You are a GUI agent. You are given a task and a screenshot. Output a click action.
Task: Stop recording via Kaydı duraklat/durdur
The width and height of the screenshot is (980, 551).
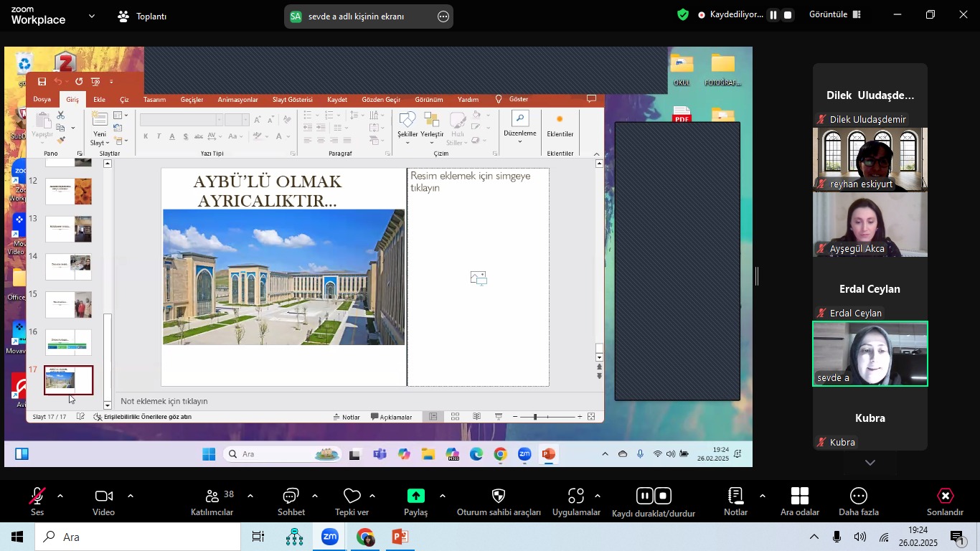point(664,496)
